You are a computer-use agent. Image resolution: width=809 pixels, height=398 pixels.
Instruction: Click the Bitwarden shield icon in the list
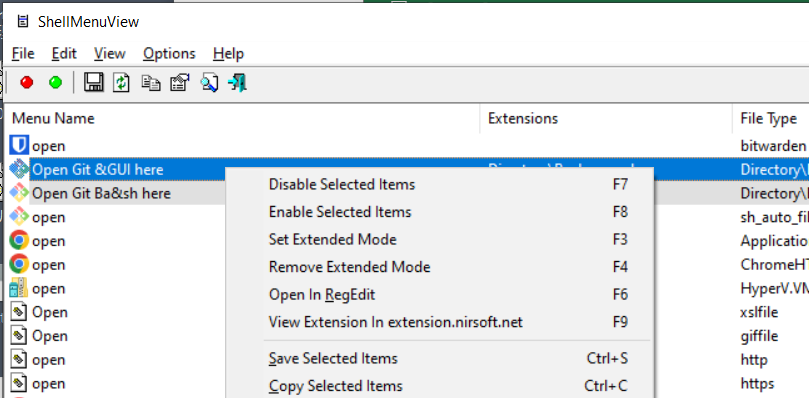tap(19, 146)
